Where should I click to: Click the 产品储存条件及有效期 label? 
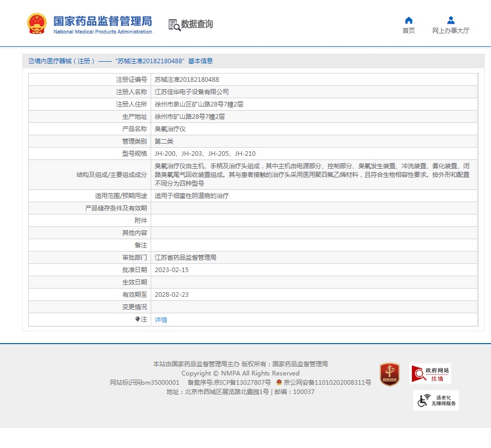point(116,208)
